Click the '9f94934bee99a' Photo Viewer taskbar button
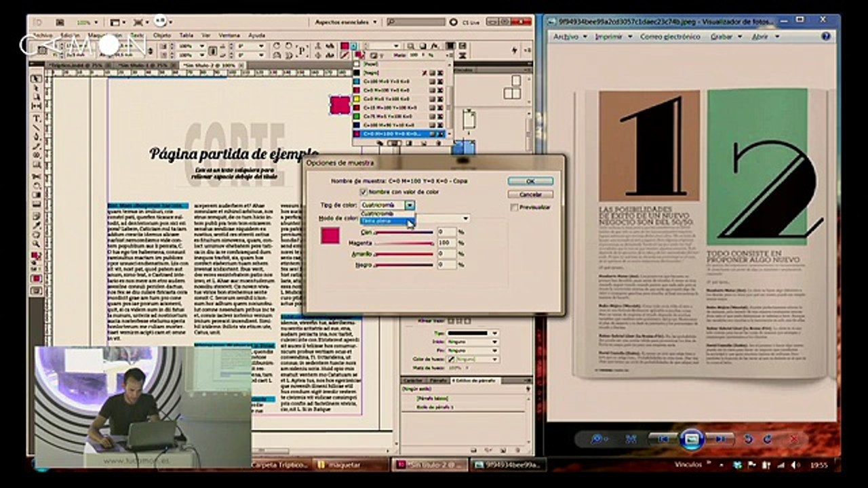Image resolution: width=868 pixels, height=488 pixels. 508,465
